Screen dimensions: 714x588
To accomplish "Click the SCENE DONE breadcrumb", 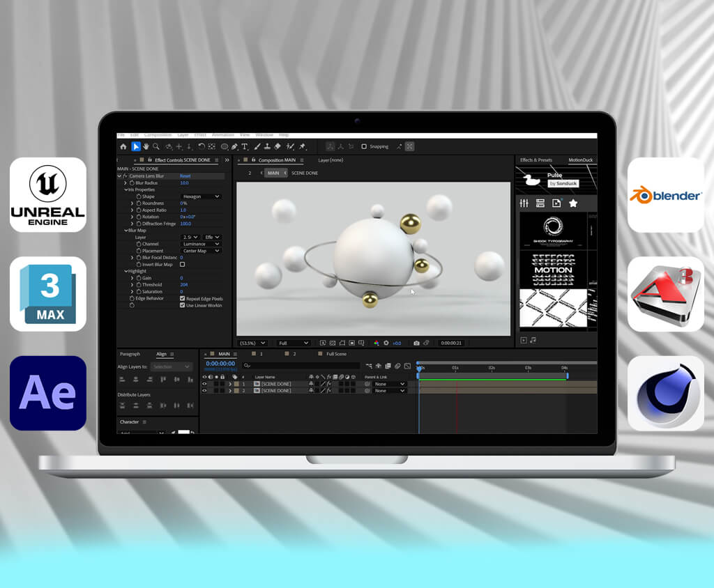I will (305, 173).
